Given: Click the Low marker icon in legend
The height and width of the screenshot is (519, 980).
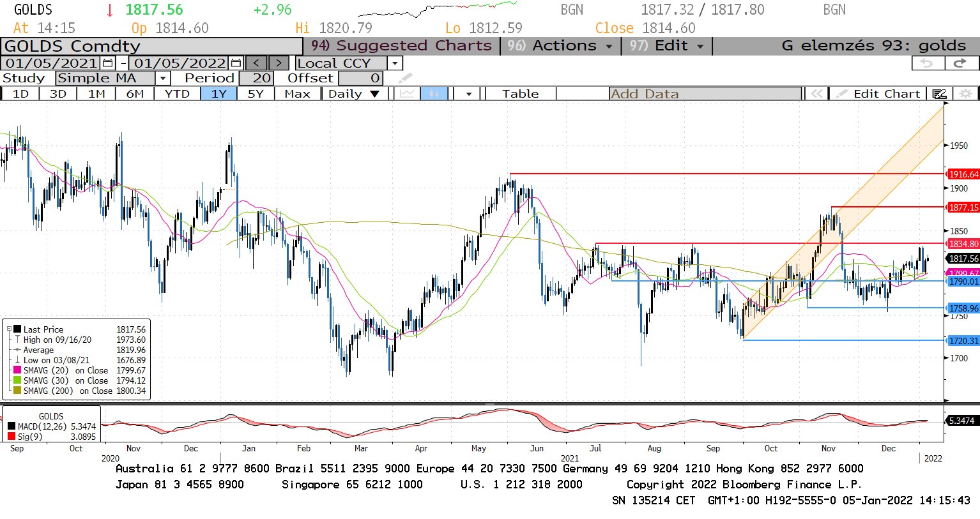Looking at the screenshot, I should point(18,361).
